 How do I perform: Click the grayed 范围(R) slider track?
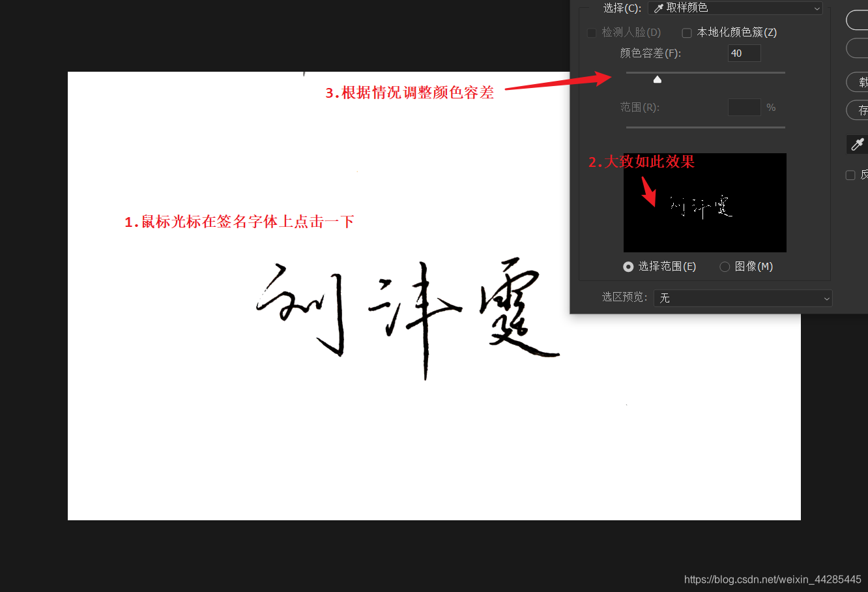point(705,128)
